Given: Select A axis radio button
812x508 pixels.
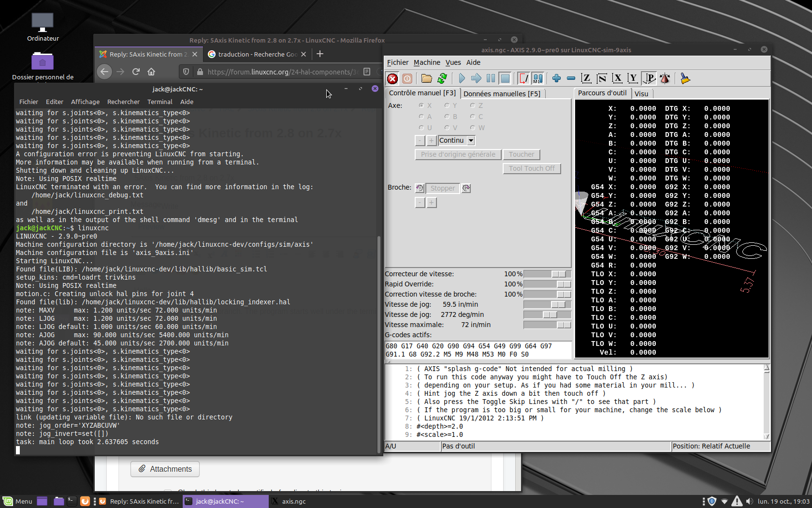Looking at the screenshot, I should point(421,117).
